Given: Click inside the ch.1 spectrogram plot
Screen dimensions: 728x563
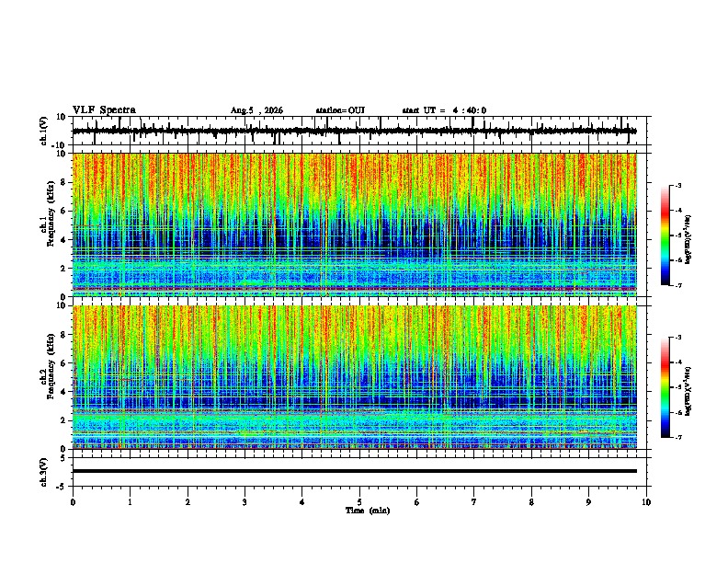Looking at the screenshot, I should [355, 224].
